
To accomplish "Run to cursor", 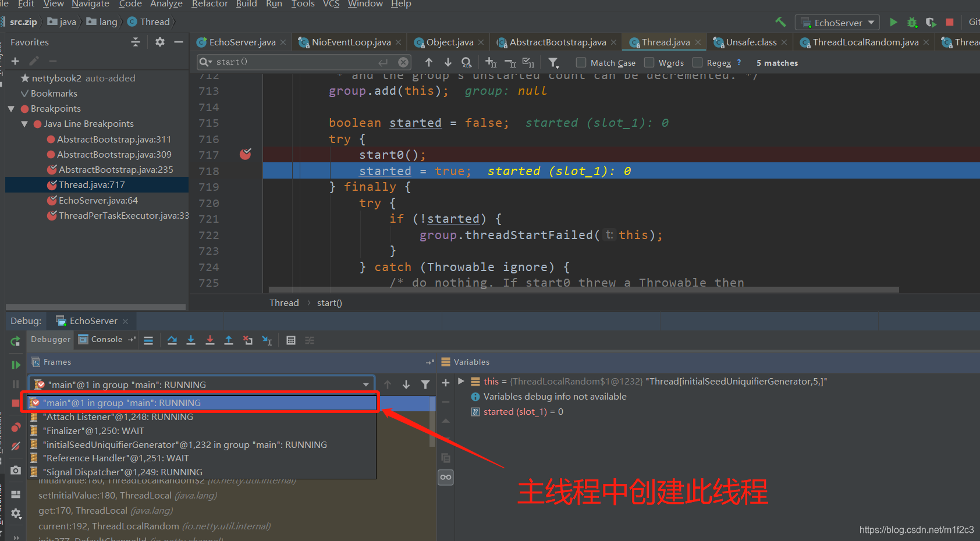I will tap(267, 340).
